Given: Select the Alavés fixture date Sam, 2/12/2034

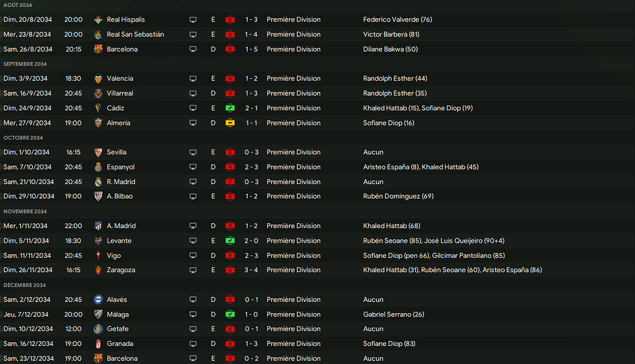Looking at the screenshot, I should [x=28, y=300].
